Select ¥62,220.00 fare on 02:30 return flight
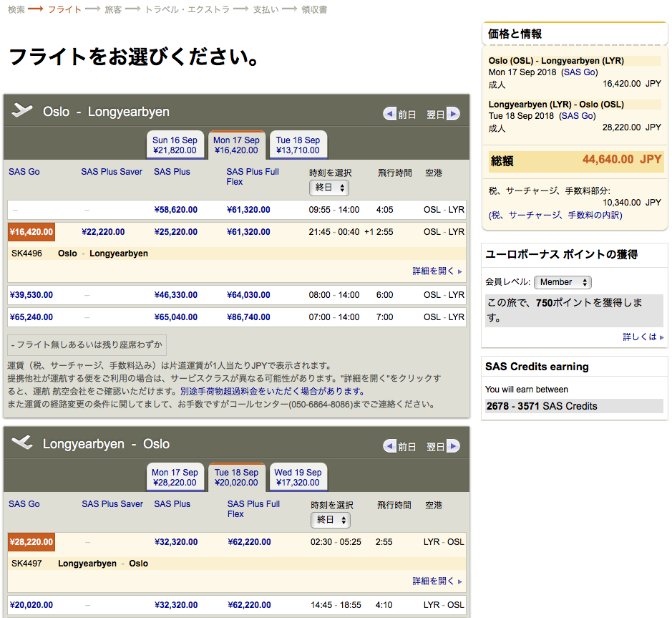 (250, 542)
